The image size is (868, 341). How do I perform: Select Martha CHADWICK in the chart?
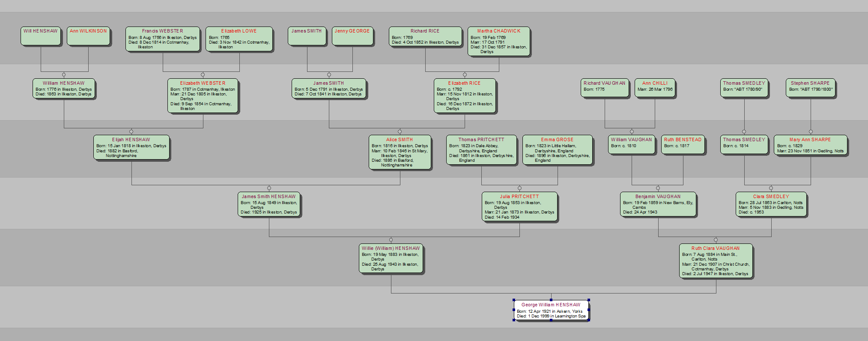coord(499,41)
